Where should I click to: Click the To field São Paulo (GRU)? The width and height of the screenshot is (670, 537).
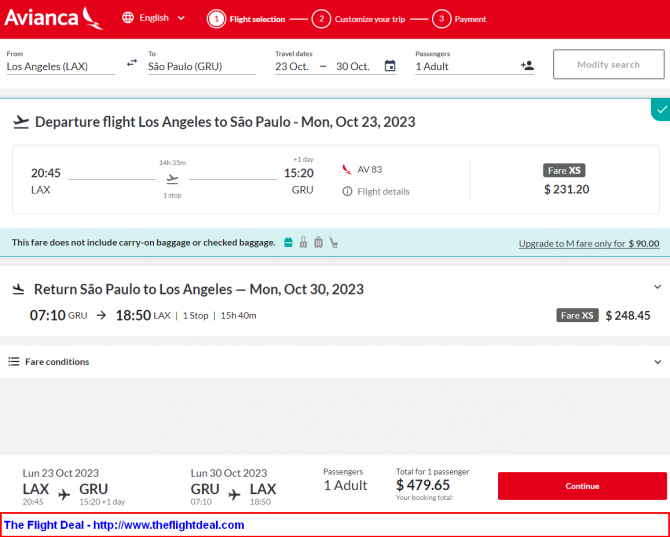202,66
